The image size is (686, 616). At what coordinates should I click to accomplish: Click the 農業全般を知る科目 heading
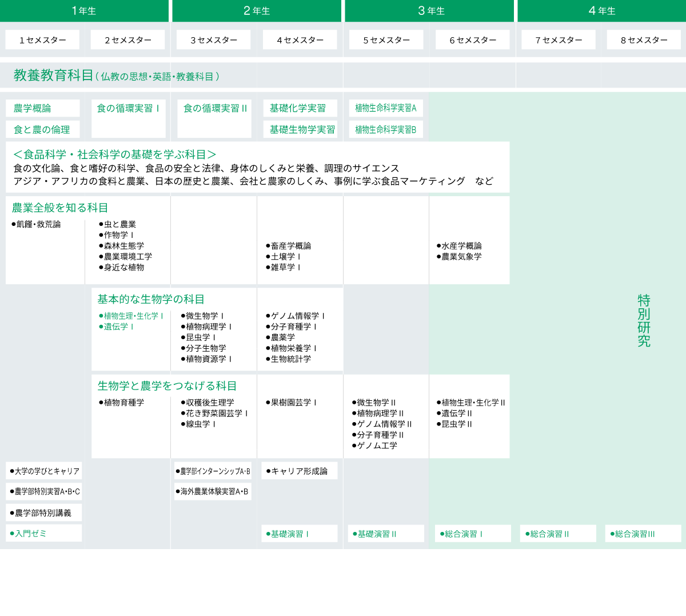click(x=60, y=208)
